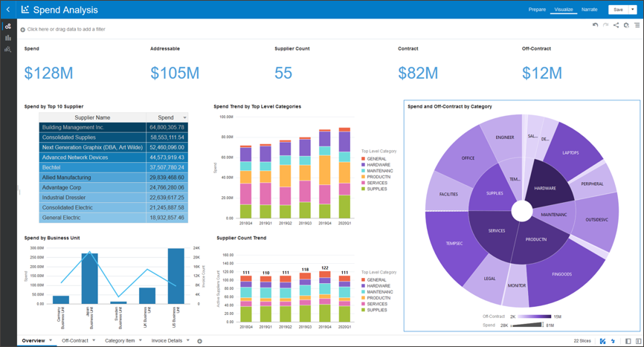This screenshot has width=644, height=347.
Task: Toggle auto-apply data icon in status bar
Action: [613, 341]
